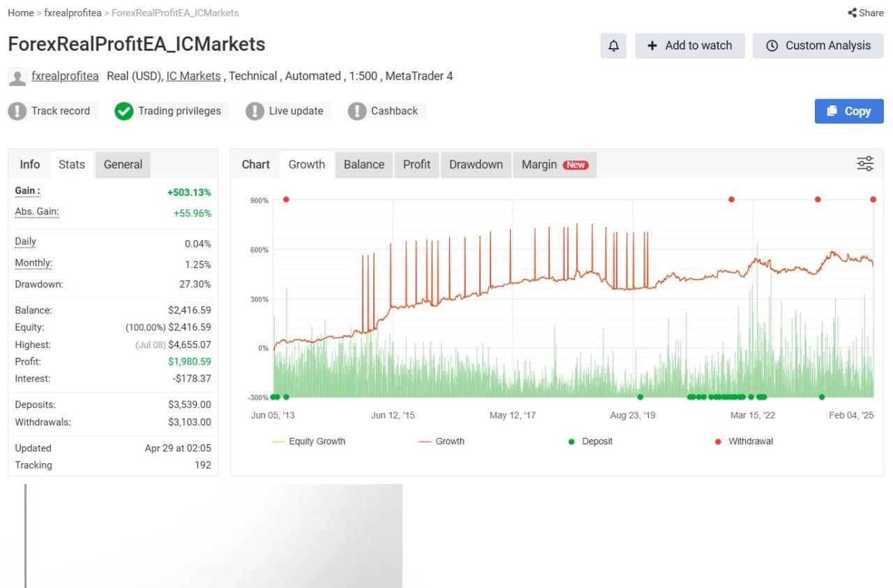Image resolution: width=893 pixels, height=588 pixels.
Task: Click the Live update warning icon
Action: pyautogui.click(x=255, y=111)
